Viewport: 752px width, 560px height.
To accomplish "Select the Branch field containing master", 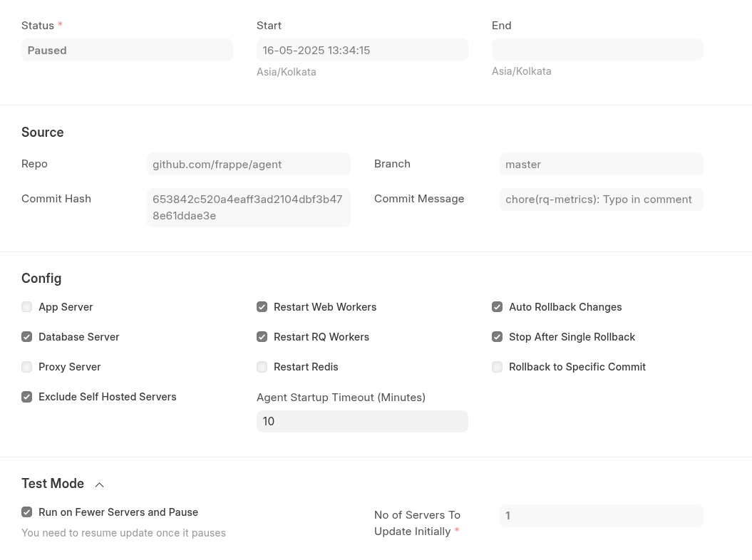I will 601,164.
